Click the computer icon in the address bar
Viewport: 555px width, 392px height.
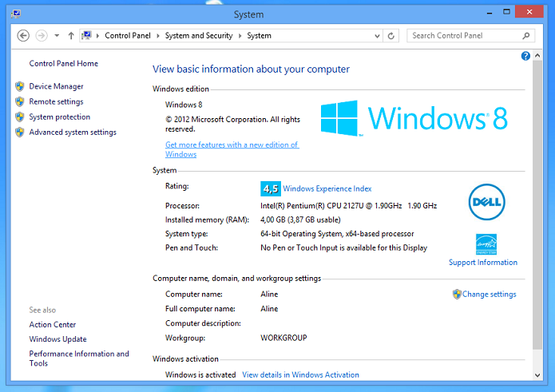point(86,35)
